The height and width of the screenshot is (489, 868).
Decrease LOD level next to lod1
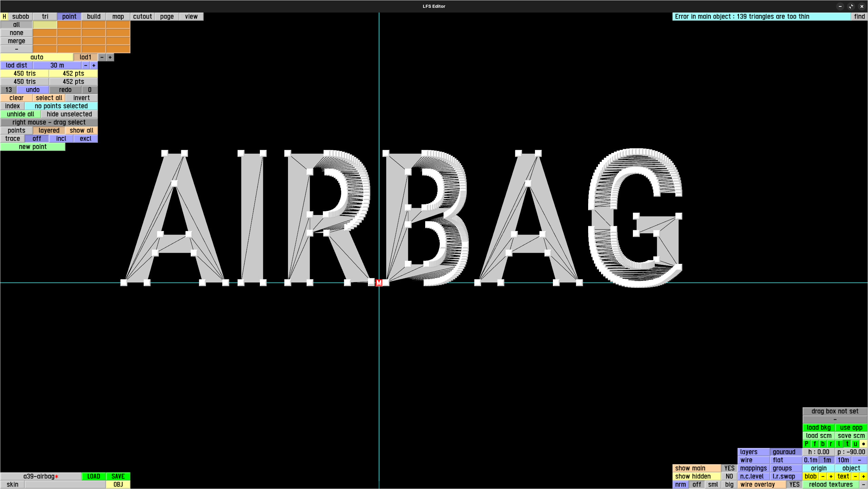coord(102,57)
